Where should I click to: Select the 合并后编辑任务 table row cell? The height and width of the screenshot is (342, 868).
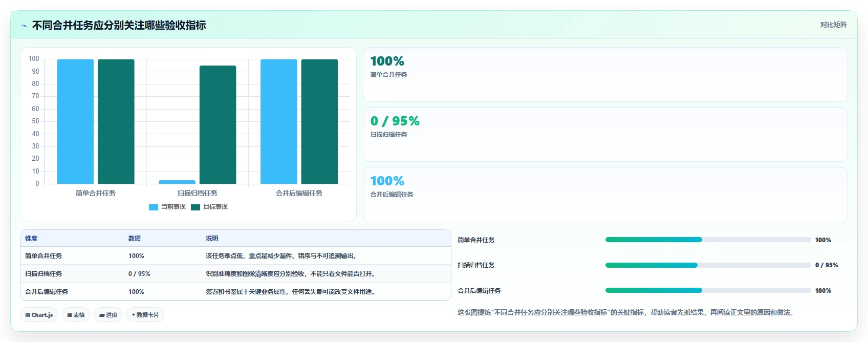pos(47,292)
